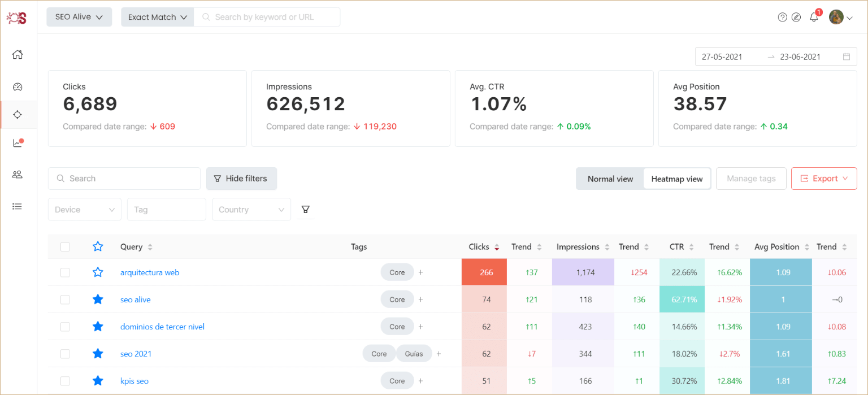Unstar the seo alive query
The height and width of the screenshot is (395, 868).
[98, 299]
